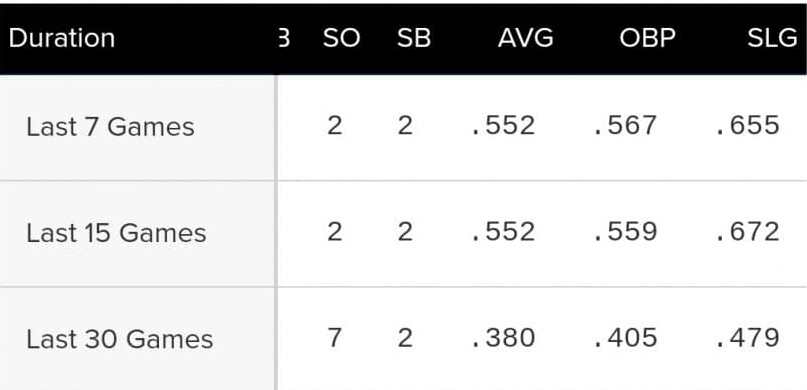
Task: Click the .405 OBP value for Last 30 Games
Action: pos(625,338)
